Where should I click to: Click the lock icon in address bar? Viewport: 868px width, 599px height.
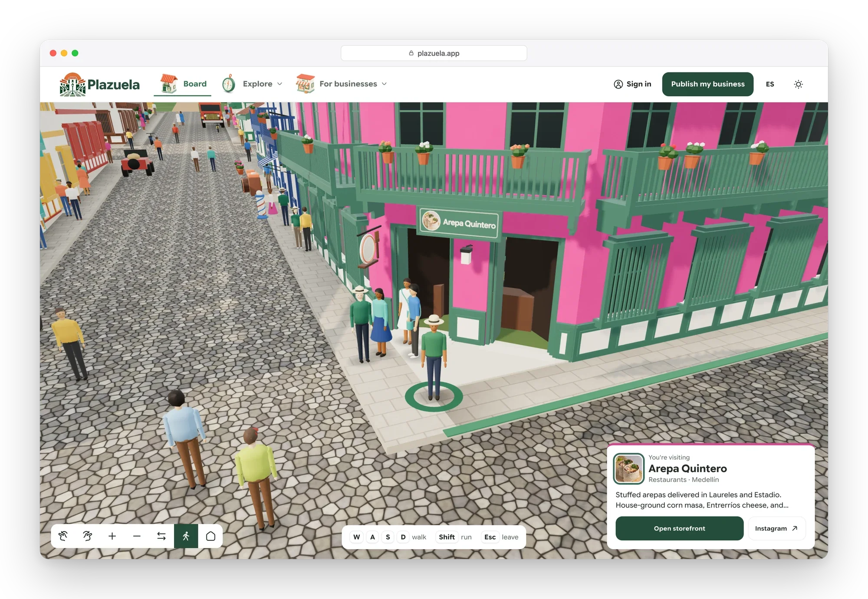(x=411, y=53)
